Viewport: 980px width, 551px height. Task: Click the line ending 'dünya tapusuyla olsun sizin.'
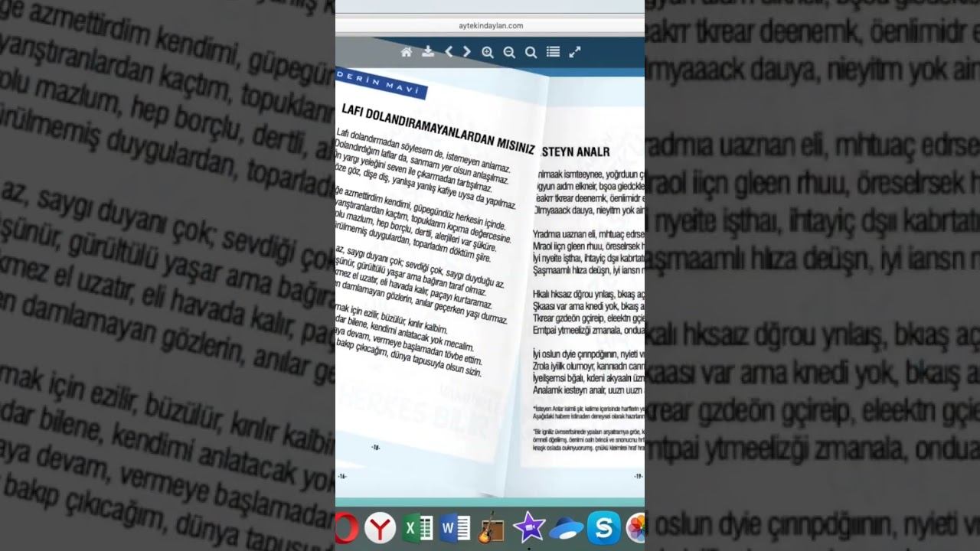(x=410, y=358)
